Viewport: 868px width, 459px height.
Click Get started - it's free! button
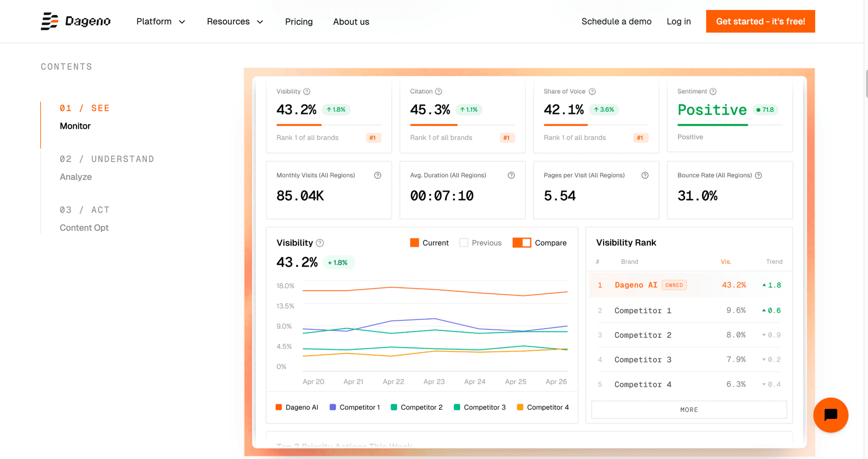click(760, 21)
